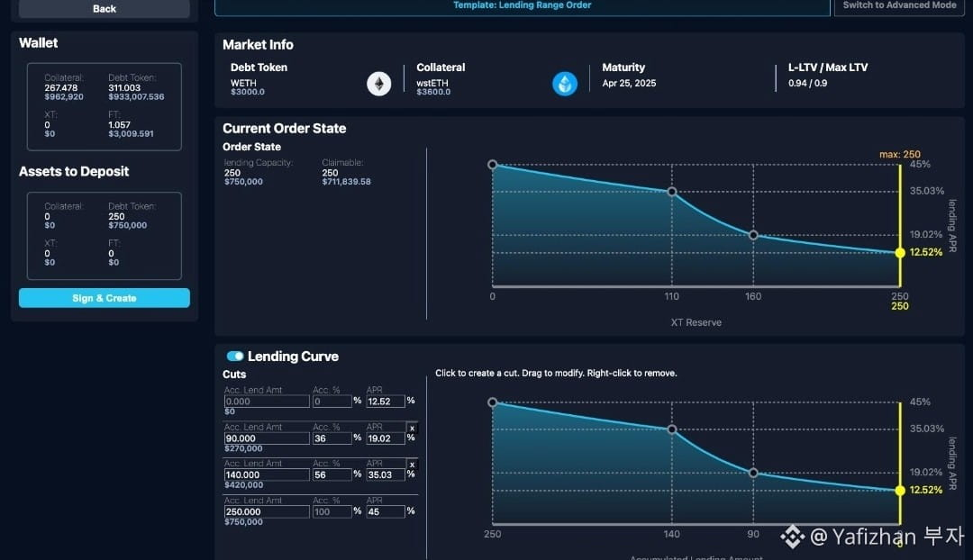Viewport: 973px width, 560px height.
Task: Toggle the Lending Curve switch
Action: point(234,356)
